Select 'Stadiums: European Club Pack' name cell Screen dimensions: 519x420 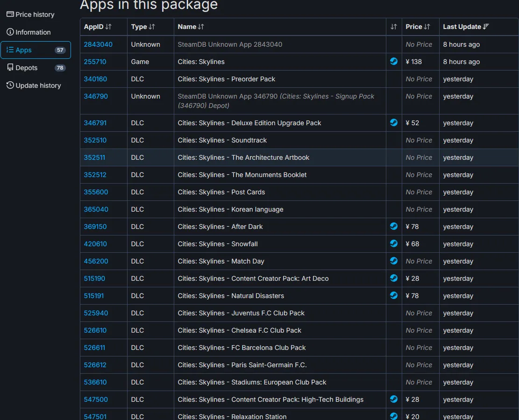(x=280, y=382)
